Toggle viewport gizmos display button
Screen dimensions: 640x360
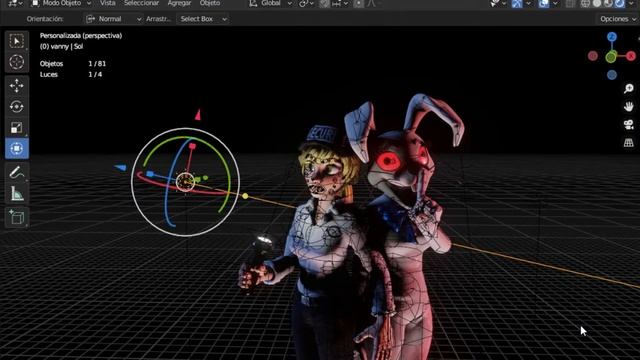(x=517, y=3)
